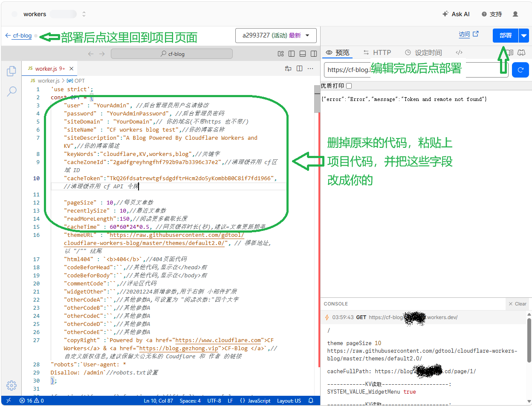Change the UTF-8 encoding in status bar
Image resolution: width=532 pixels, height=406 pixels.
(x=214, y=400)
